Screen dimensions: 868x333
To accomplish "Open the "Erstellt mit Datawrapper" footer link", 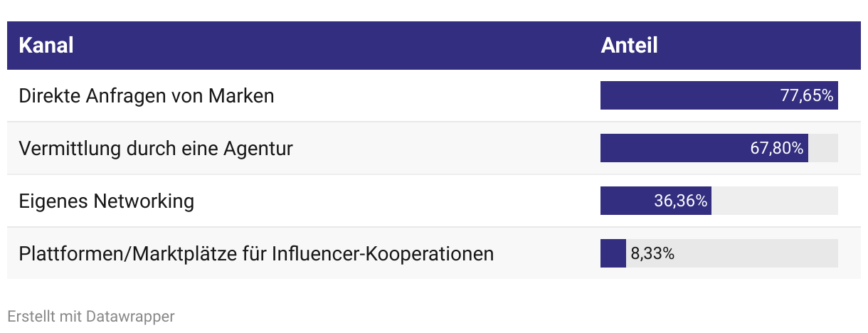I will [x=90, y=316].
